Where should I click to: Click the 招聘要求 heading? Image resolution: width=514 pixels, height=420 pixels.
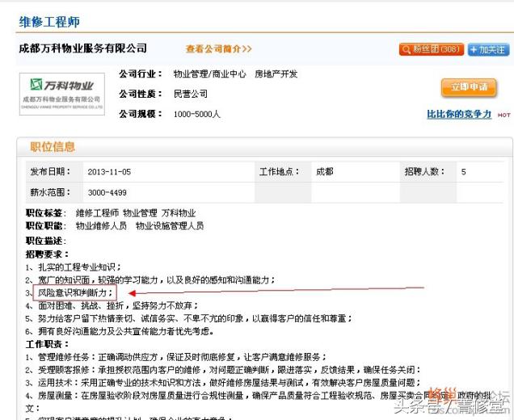pyautogui.click(x=48, y=254)
